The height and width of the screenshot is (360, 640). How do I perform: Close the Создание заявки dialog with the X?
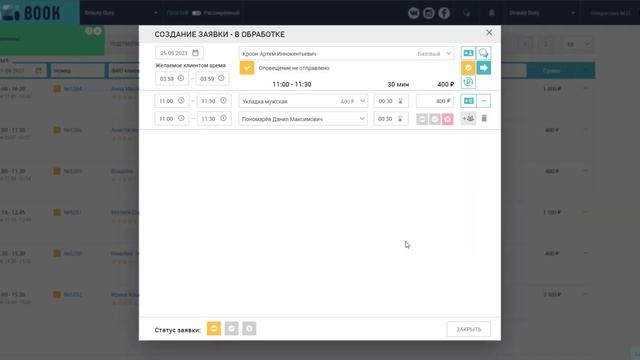(489, 33)
